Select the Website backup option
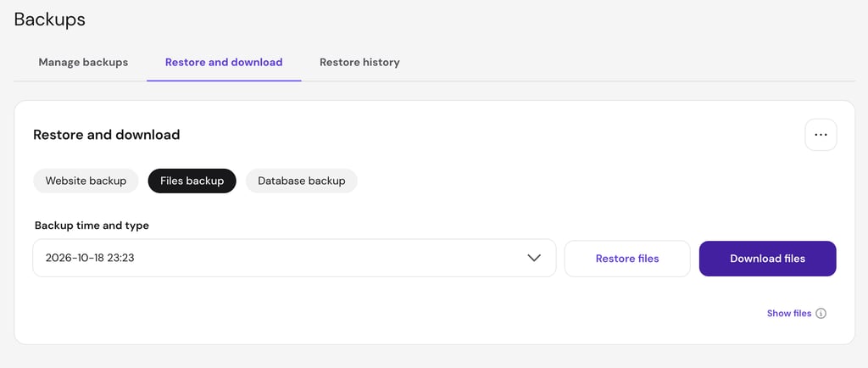 86,181
